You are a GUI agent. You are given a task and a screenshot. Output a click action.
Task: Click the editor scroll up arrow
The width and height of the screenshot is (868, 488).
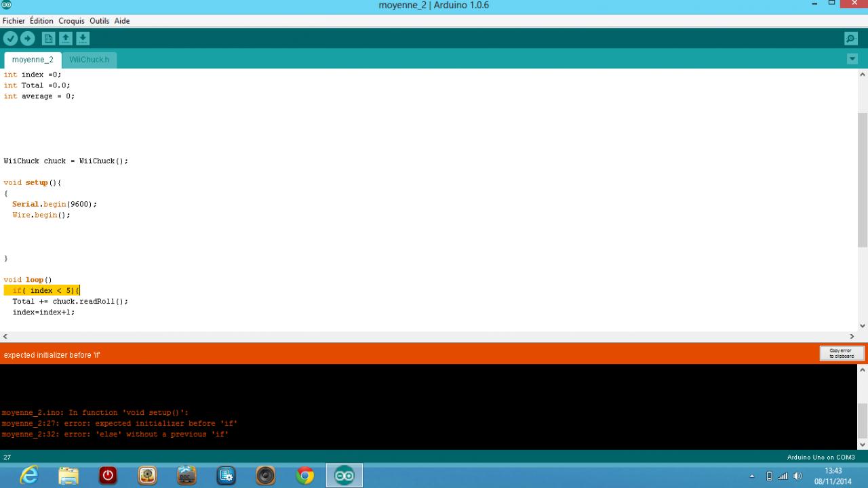(863, 74)
